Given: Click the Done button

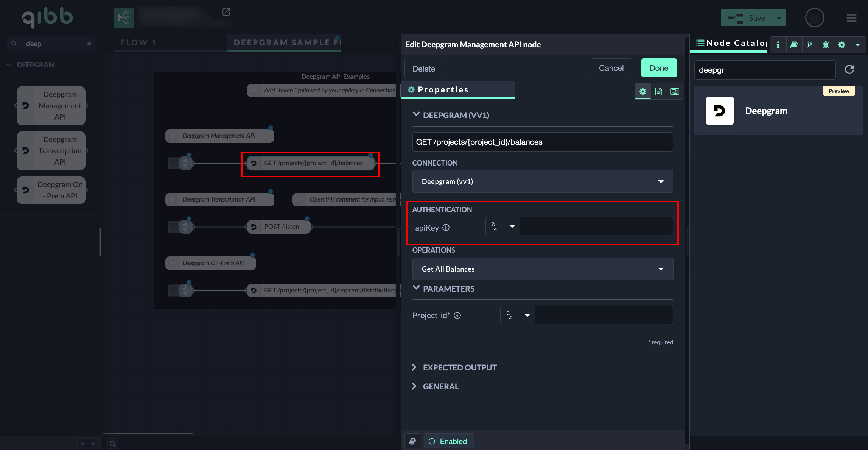Looking at the screenshot, I should point(659,68).
